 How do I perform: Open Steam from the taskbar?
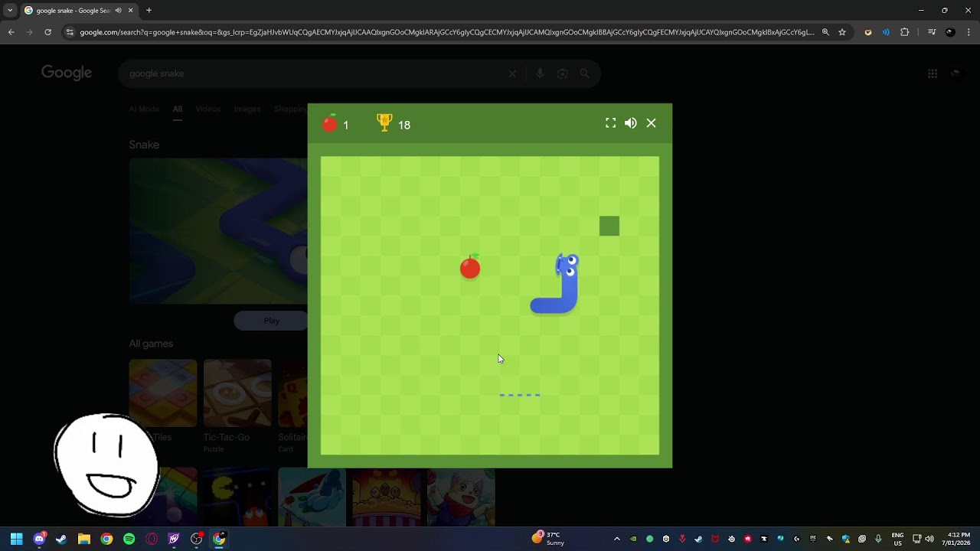pyautogui.click(x=61, y=539)
